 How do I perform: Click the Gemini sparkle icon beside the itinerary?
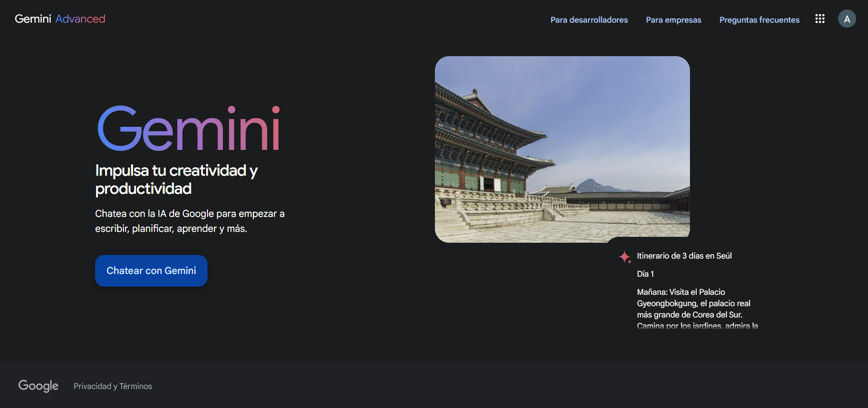click(625, 257)
